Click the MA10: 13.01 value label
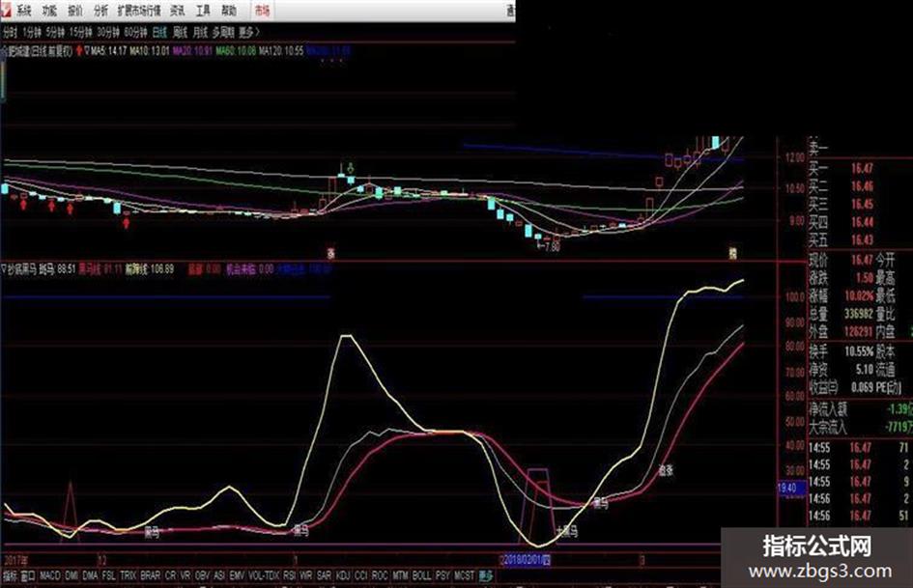 coord(149,51)
